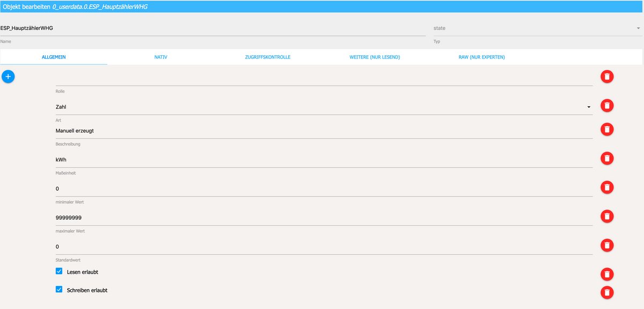Remove the Beschreibung entry using trash icon
Screen dimensions: 644x309
607,129
